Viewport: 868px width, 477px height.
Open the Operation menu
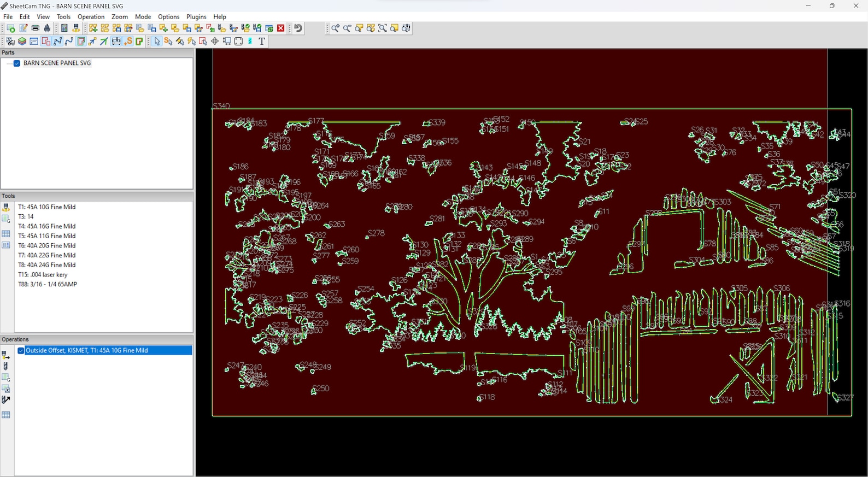[91, 17]
